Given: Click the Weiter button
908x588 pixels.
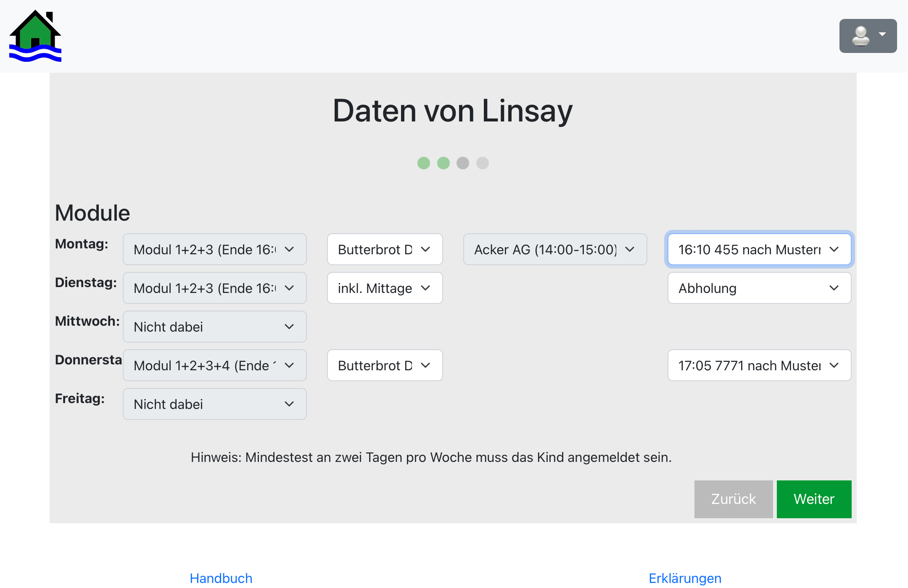Looking at the screenshot, I should (814, 499).
